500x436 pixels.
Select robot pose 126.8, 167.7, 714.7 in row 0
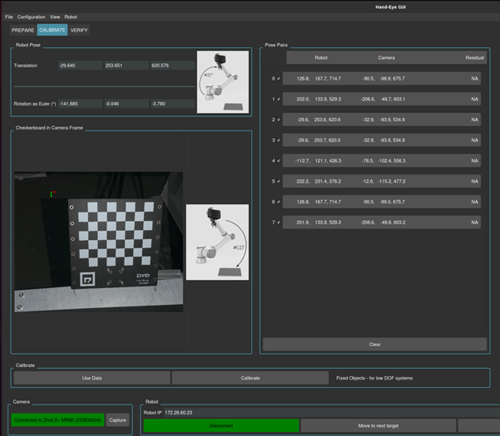point(319,79)
